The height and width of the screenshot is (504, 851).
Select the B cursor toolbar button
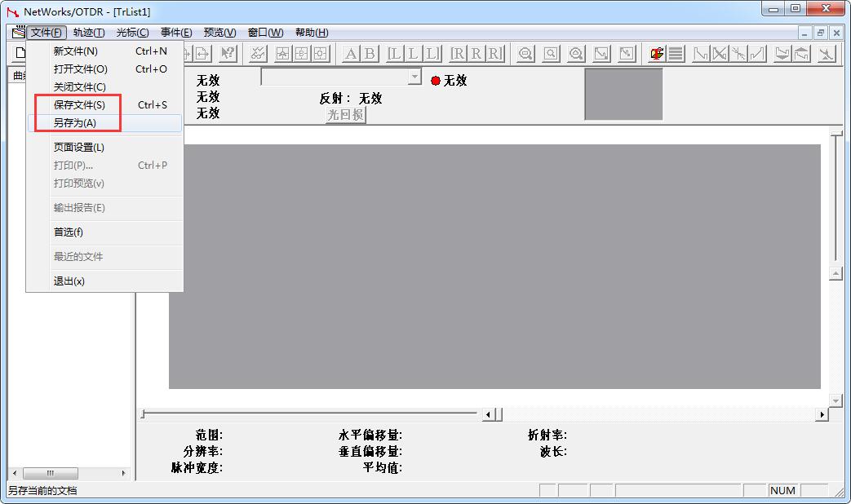[x=370, y=54]
